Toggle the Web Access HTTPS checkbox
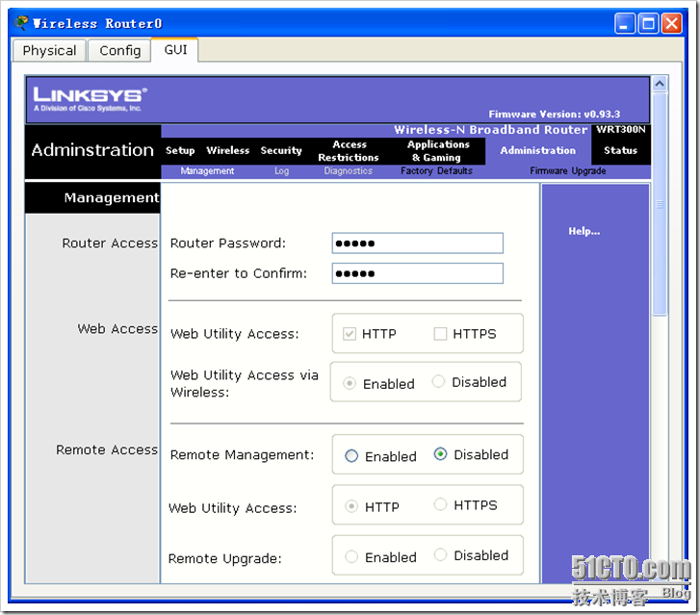Viewport: 700px width, 615px height. (440, 334)
